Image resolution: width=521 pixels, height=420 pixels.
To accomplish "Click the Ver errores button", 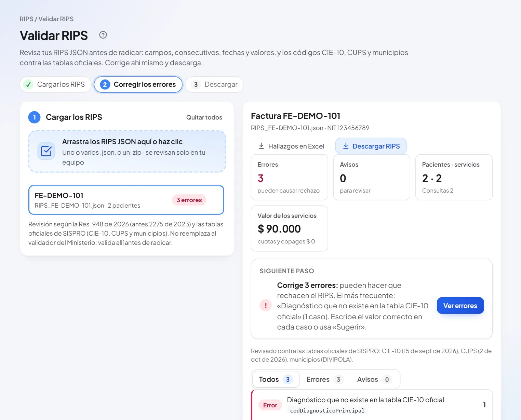I will coord(460,306).
